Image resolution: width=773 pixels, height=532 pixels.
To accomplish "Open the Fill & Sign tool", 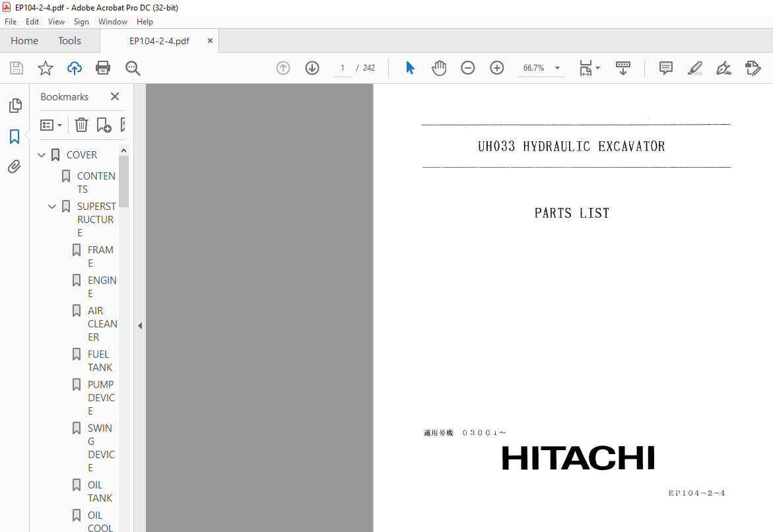I will point(723,68).
